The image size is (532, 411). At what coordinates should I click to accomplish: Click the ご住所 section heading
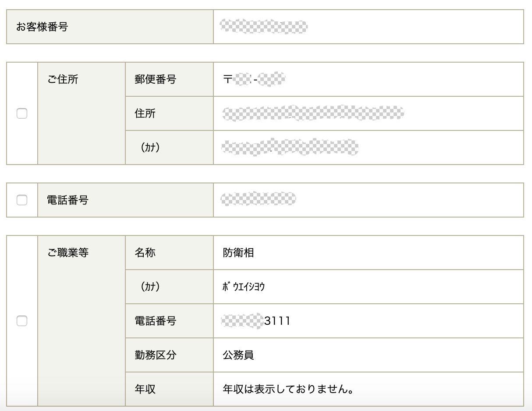63,80
